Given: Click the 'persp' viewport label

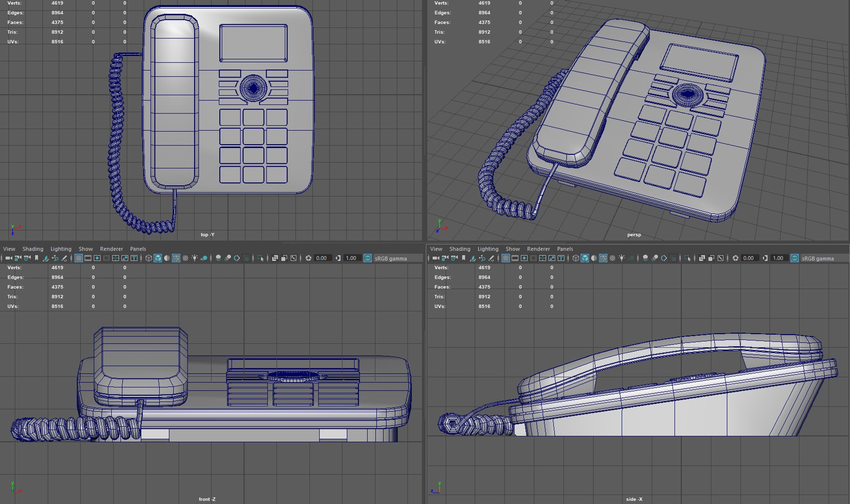Looking at the screenshot, I should [634, 235].
